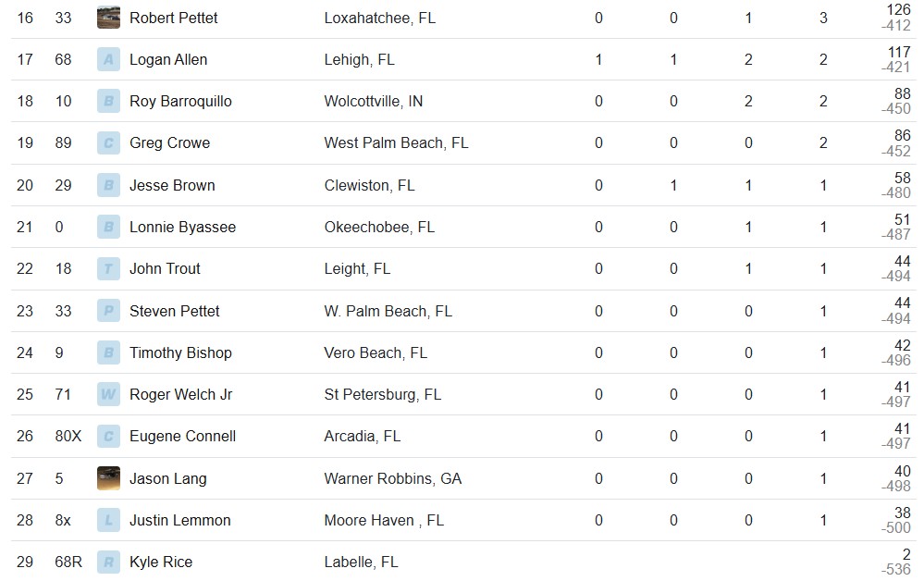The width and height of the screenshot is (924, 581).
Task: Click Roger Welch Jr's letter W avatar icon
Action: click(x=108, y=394)
